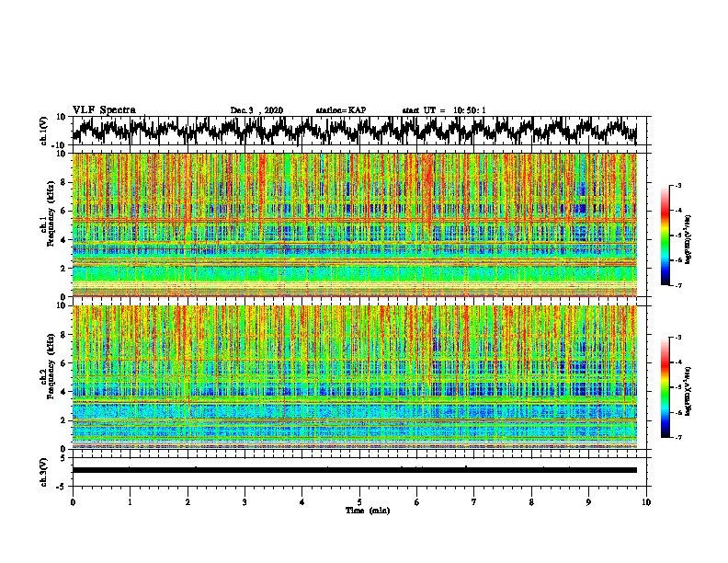Click the "-7" label on ch.1 colorbar
Viewport: 728px width, 563px height.
tap(678, 285)
